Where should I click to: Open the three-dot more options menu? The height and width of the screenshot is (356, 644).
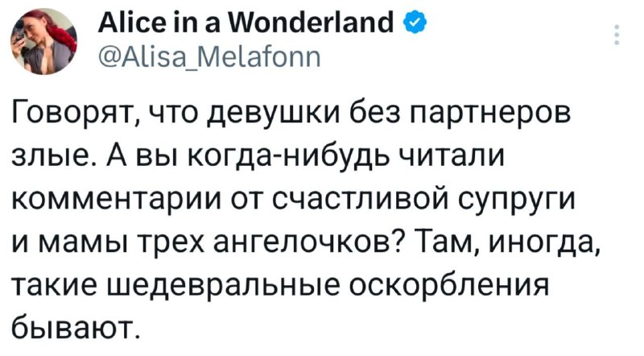coord(616,35)
